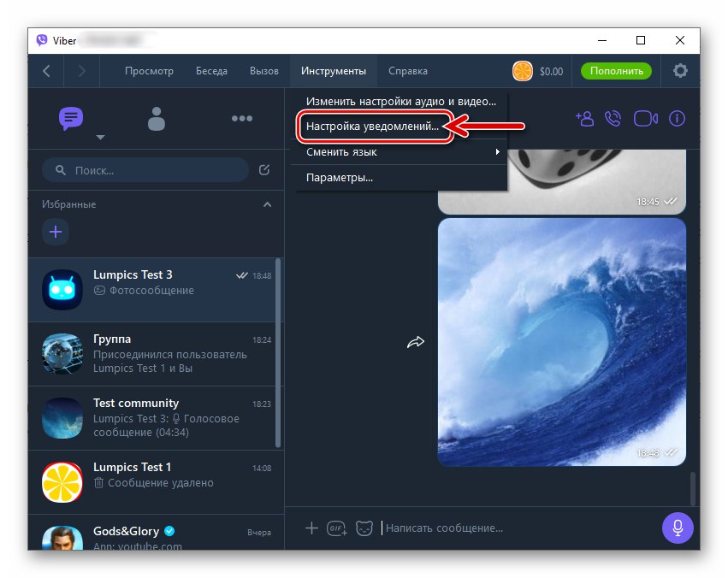
Task: Open the chat info panel
Action: click(677, 119)
